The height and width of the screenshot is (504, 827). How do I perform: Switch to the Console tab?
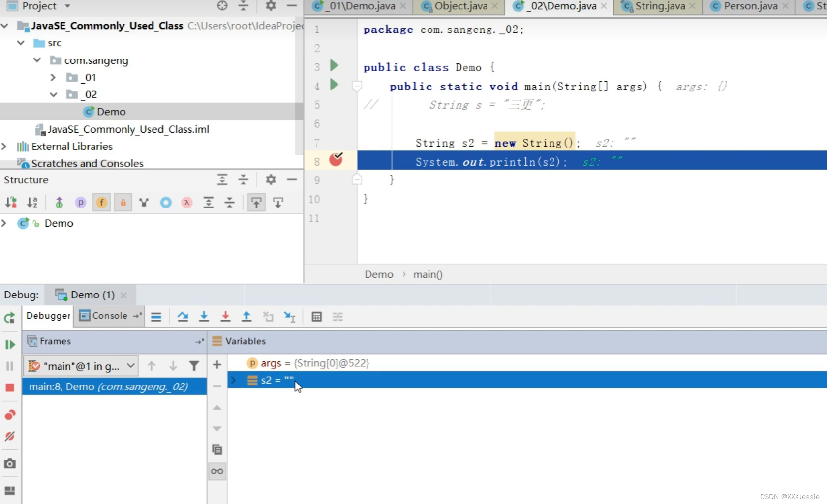[x=109, y=316]
